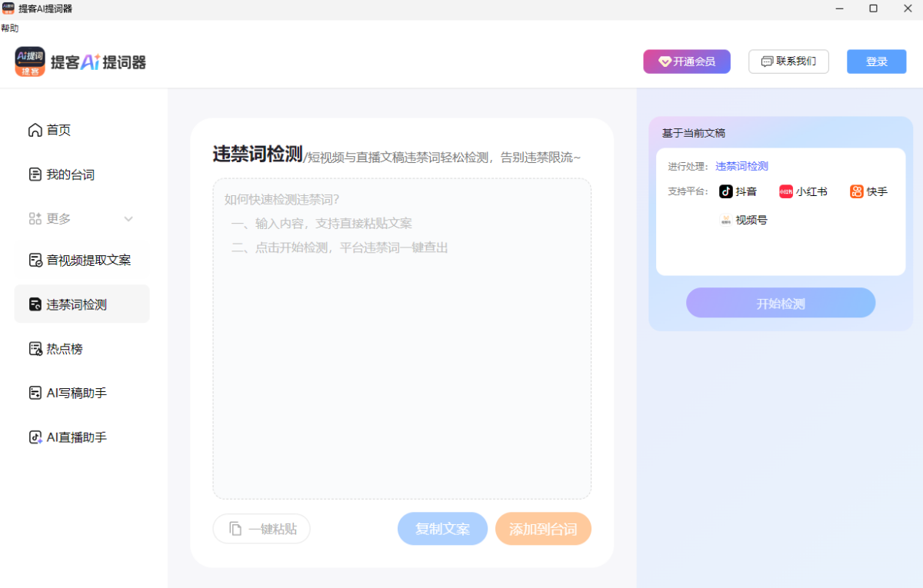Click the subtitle 告别违禁限流 text
This screenshot has height=588, width=923.
(x=541, y=158)
